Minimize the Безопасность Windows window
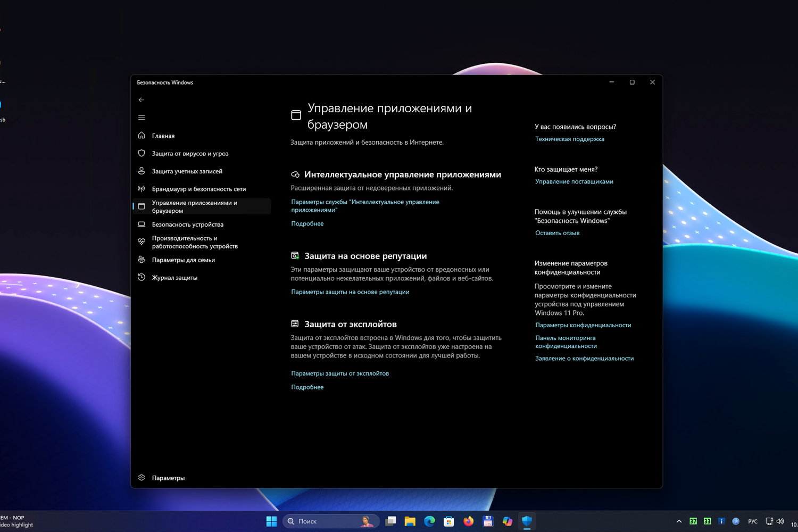The width and height of the screenshot is (798, 532). (x=612, y=82)
